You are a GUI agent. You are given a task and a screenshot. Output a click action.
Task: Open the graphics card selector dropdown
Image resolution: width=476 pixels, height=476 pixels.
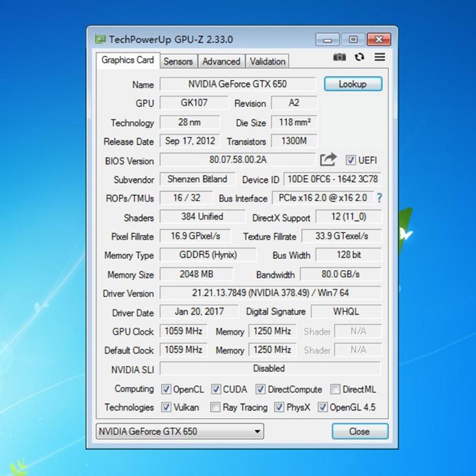(x=256, y=431)
